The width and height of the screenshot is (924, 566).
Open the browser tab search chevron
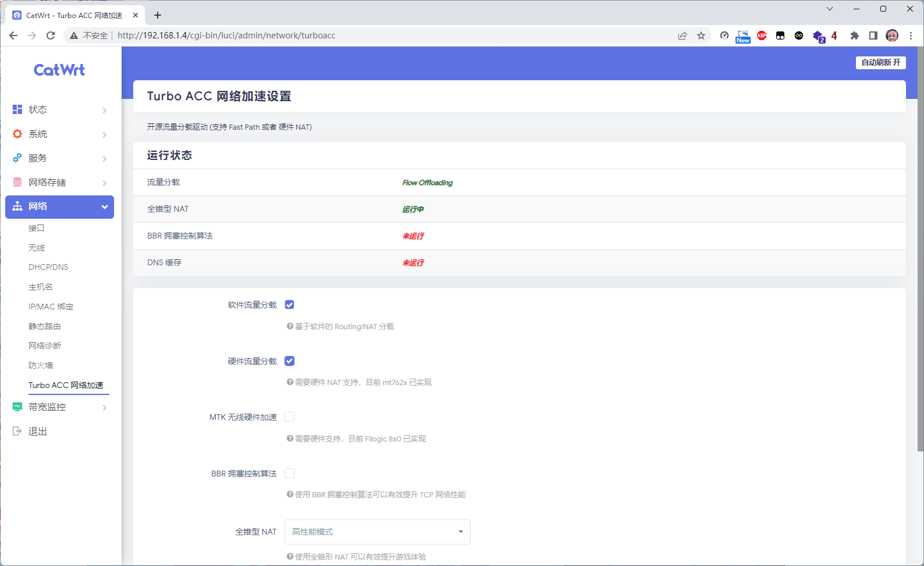830,9
